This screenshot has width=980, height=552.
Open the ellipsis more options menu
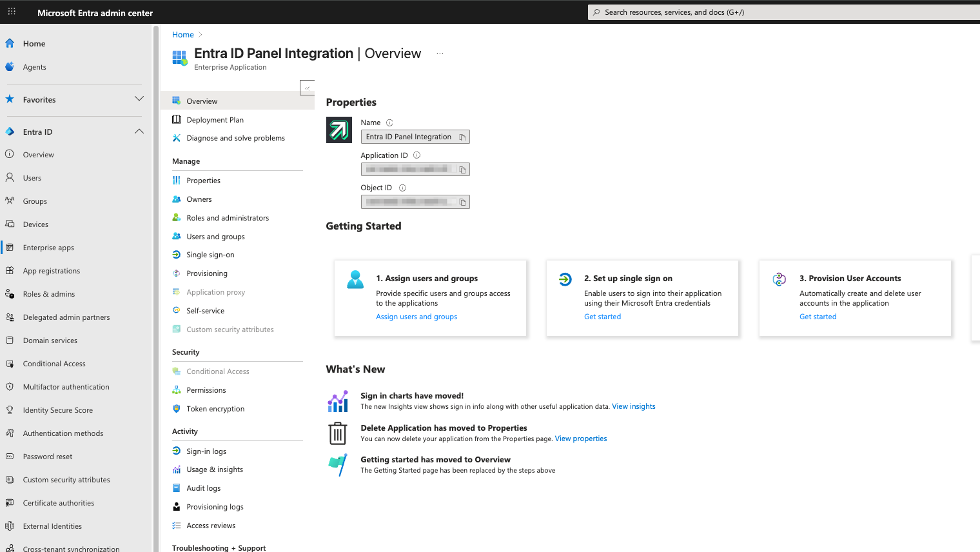(440, 54)
